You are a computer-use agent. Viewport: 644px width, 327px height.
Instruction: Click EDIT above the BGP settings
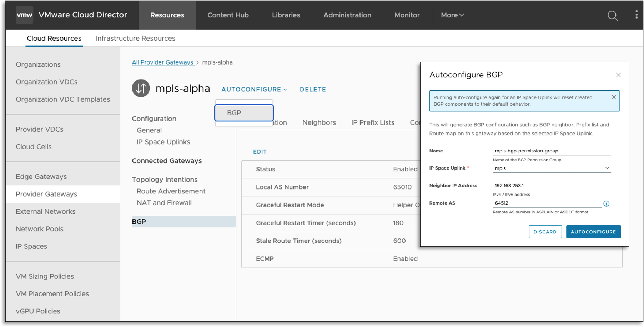[260, 151]
